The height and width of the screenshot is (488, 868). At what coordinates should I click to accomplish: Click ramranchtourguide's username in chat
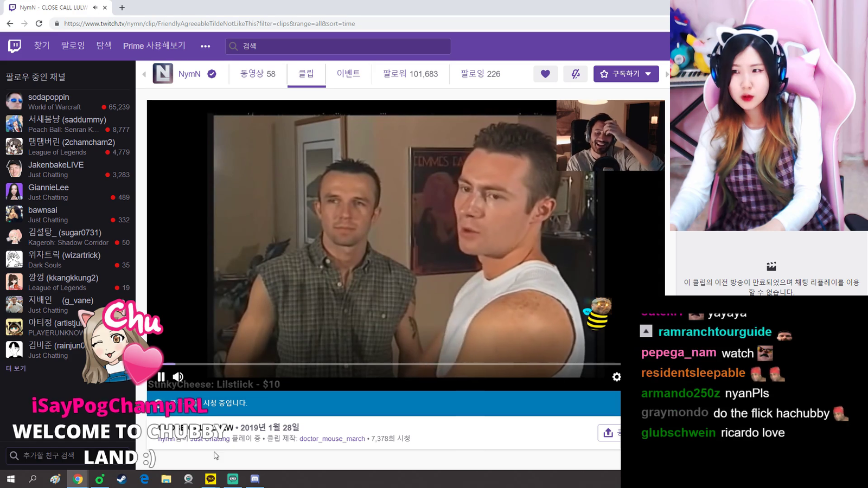click(x=714, y=332)
